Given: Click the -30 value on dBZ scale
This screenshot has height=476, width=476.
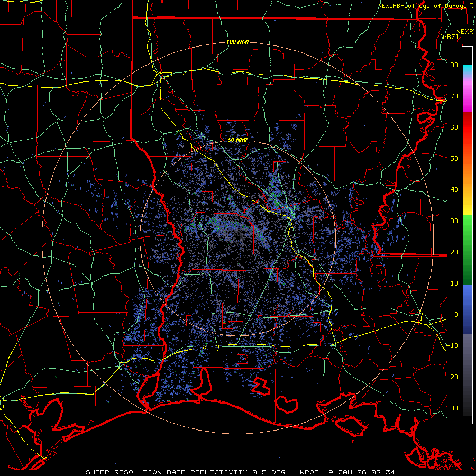Looking at the screenshot, I should point(452,408).
